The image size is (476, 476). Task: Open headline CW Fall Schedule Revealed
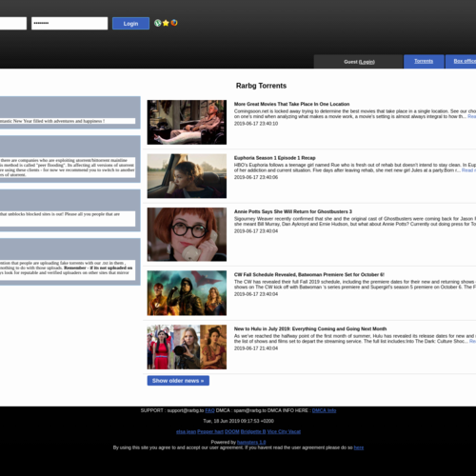(309, 274)
